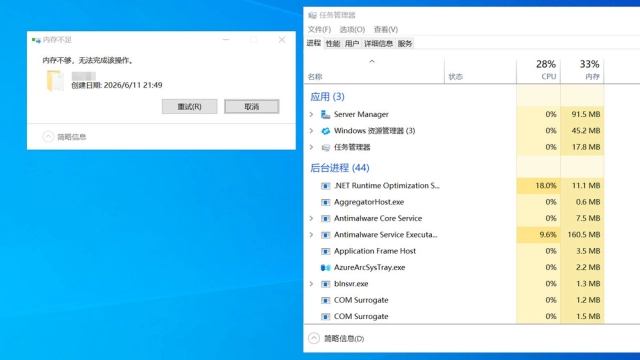The image size is (640, 360).
Task: Click the .NET Runtime Optimization process icon
Action: point(325,186)
